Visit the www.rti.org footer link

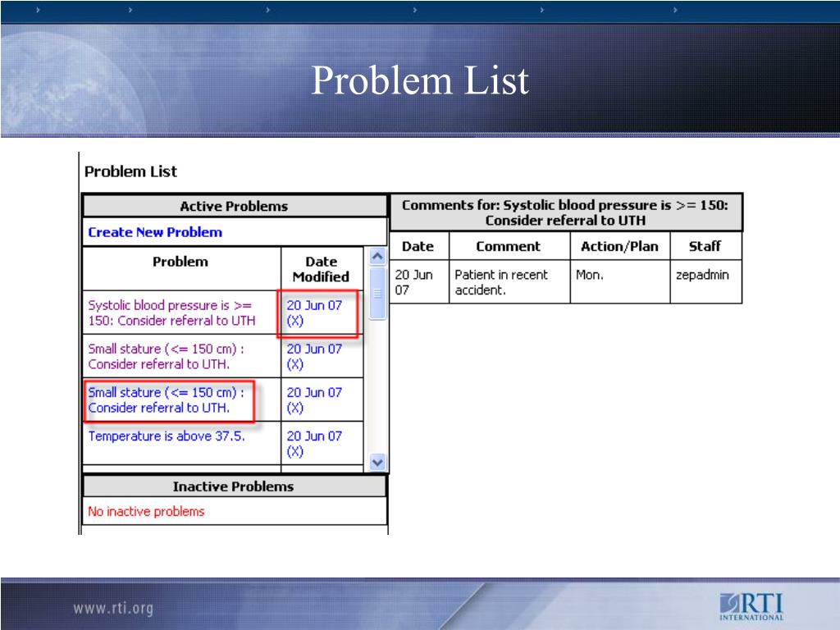(x=113, y=608)
